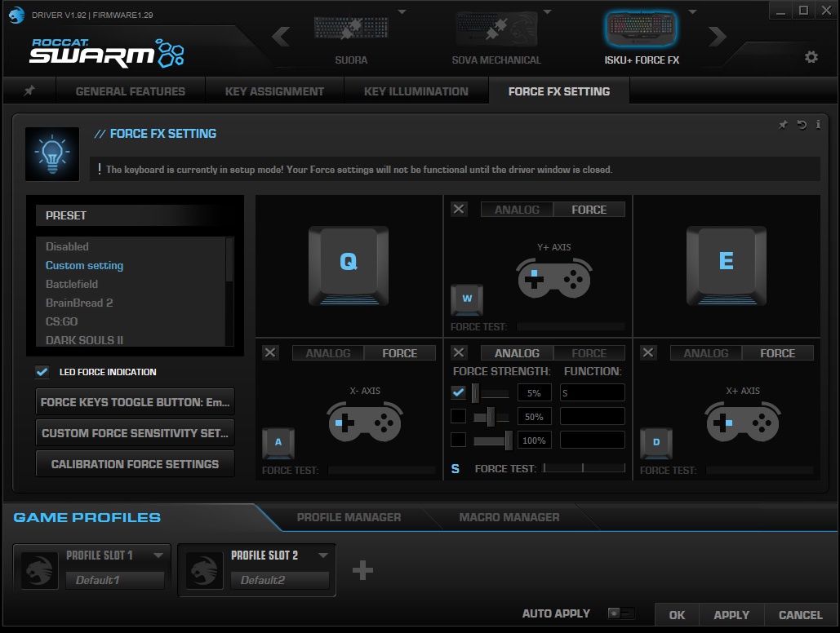This screenshot has height=633, width=840.
Task: Toggle the 5% force strength checkbox
Action: click(458, 392)
